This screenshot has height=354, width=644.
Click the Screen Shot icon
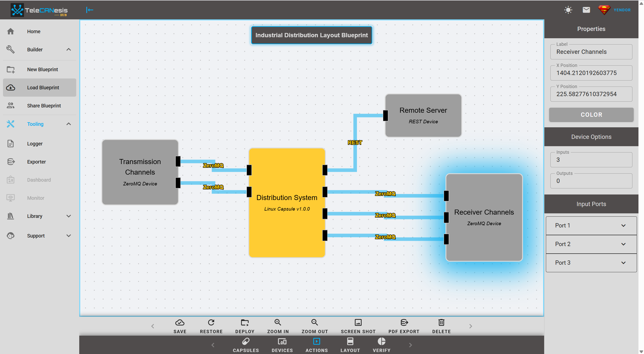coord(358,323)
